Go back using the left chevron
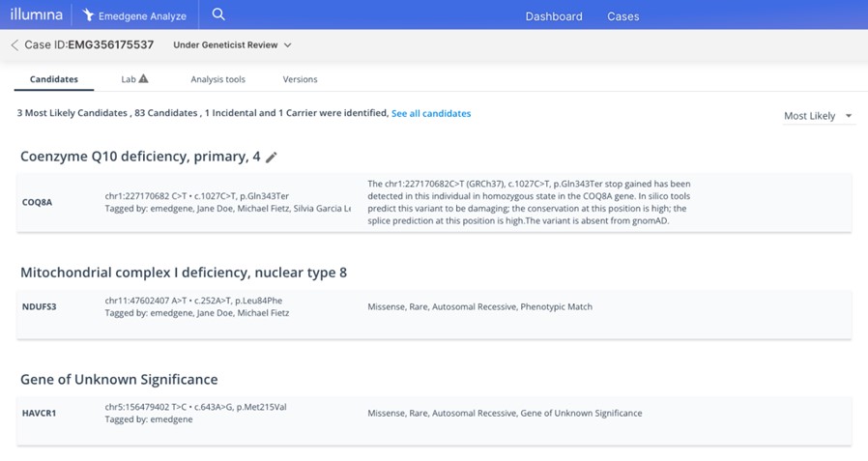This screenshot has height=461, width=868. tap(14, 45)
